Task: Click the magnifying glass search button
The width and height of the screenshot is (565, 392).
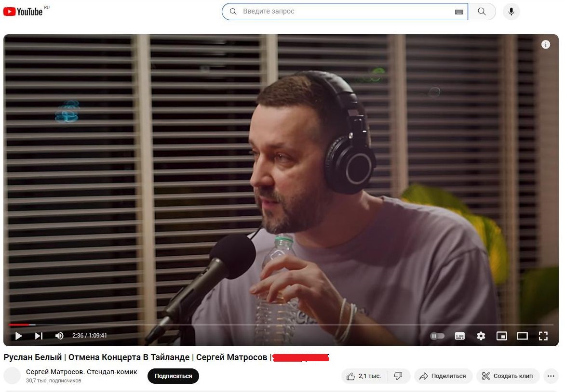Action: pyautogui.click(x=482, y=12)
